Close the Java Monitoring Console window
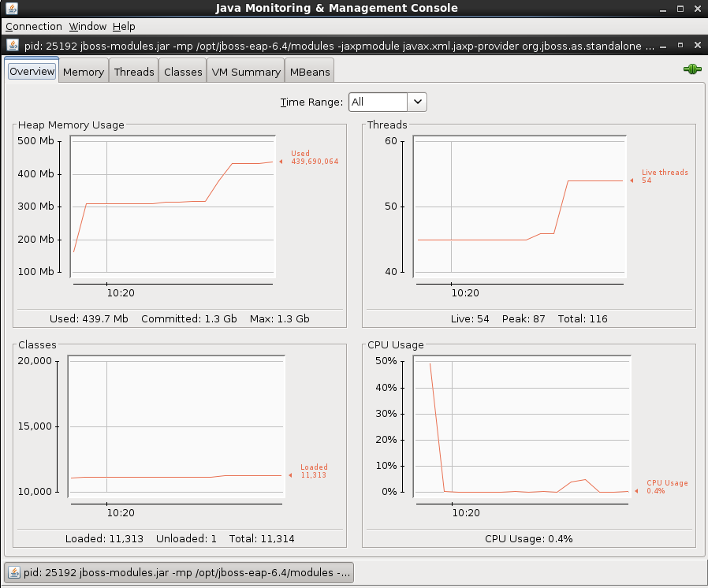Viewport: 708px width, 588px height. tap(698, 9)
